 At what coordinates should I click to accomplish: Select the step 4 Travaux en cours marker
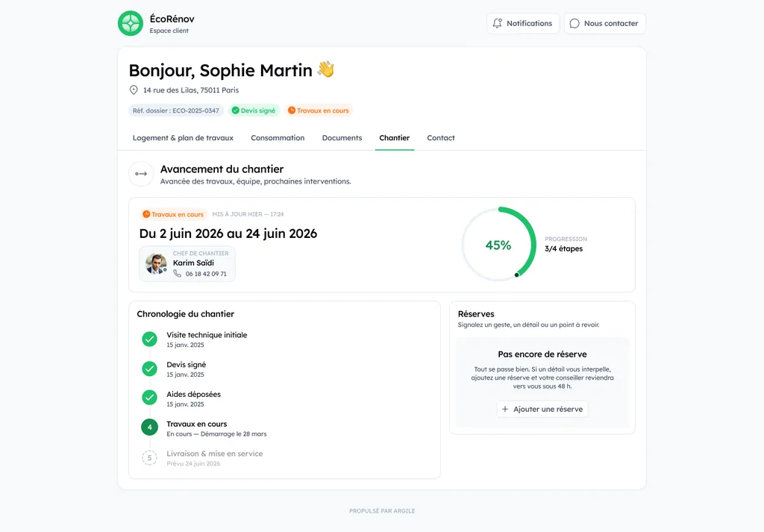point(149,428)
